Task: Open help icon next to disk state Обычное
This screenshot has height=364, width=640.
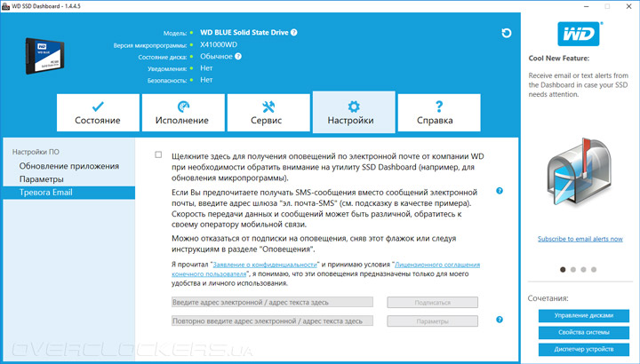Action: tap(238, 56)
